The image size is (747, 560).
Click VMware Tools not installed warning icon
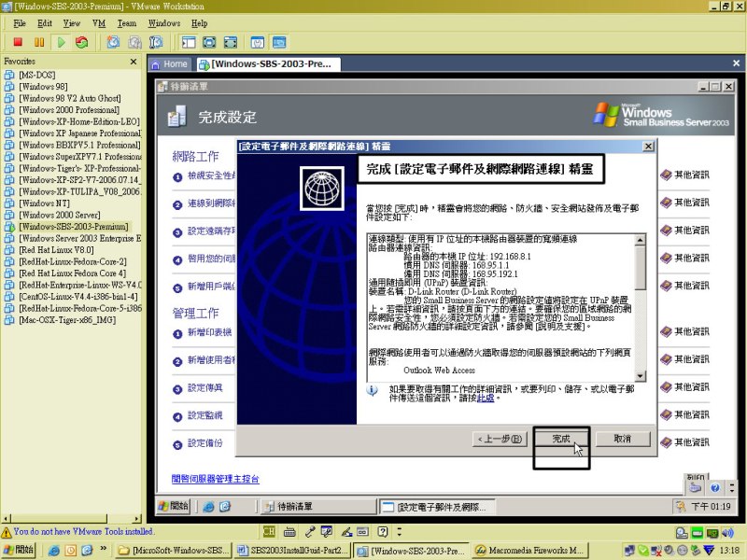7,532
